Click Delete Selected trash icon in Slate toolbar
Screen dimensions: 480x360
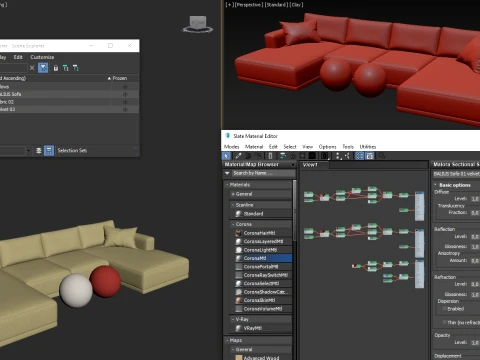coord(270,156)
